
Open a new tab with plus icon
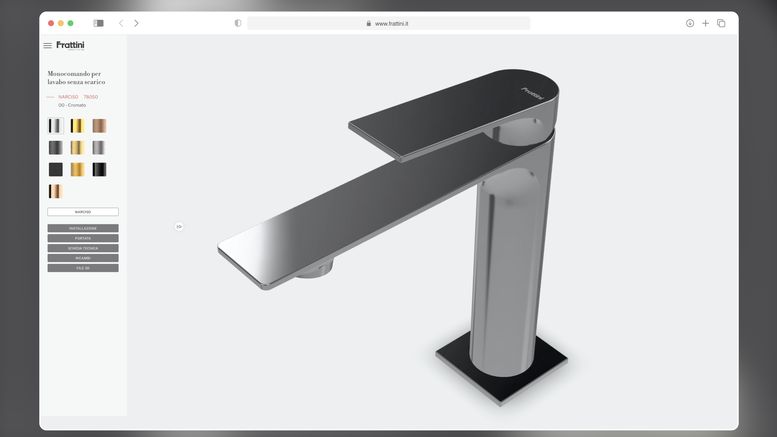[706, 23]
